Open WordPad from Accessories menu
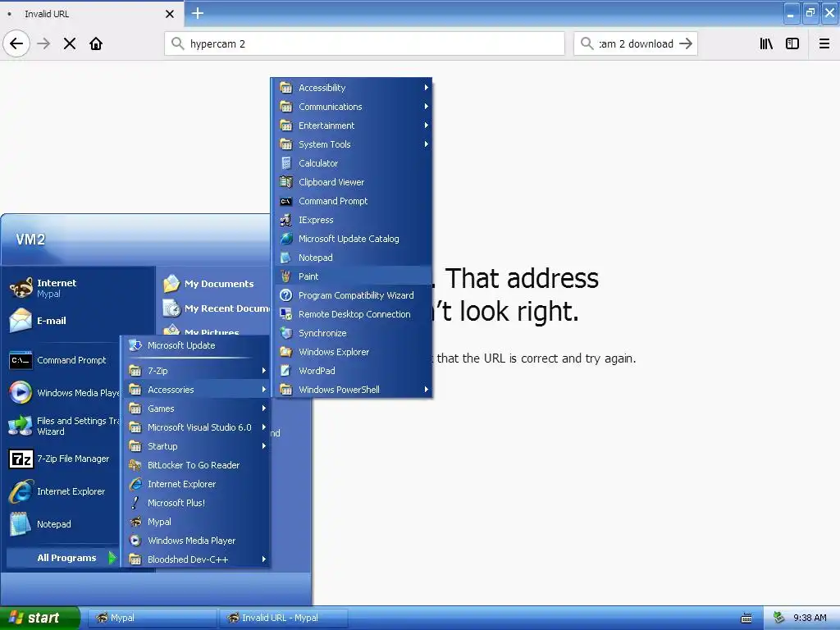This screenshot has width=840, height=630. (x=352, y=371)
